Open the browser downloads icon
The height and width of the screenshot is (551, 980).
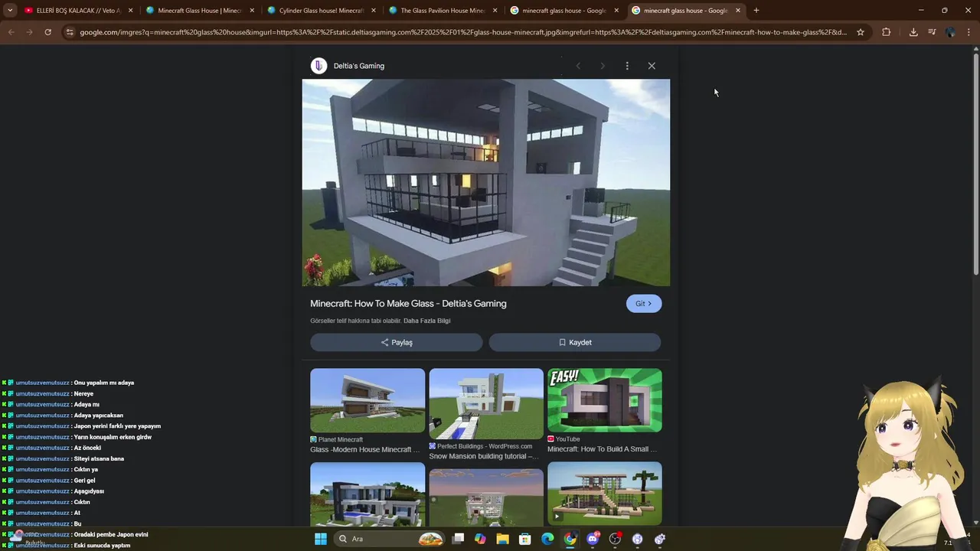[913, 32]
